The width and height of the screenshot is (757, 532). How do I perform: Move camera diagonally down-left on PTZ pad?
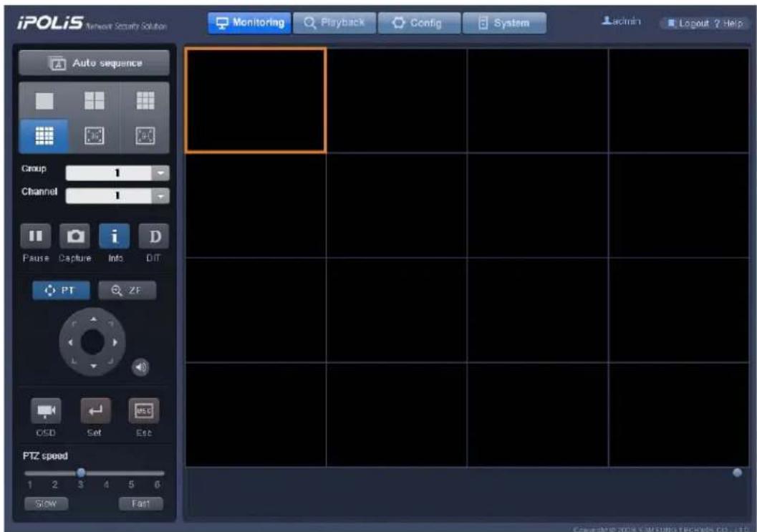[74, 361]
